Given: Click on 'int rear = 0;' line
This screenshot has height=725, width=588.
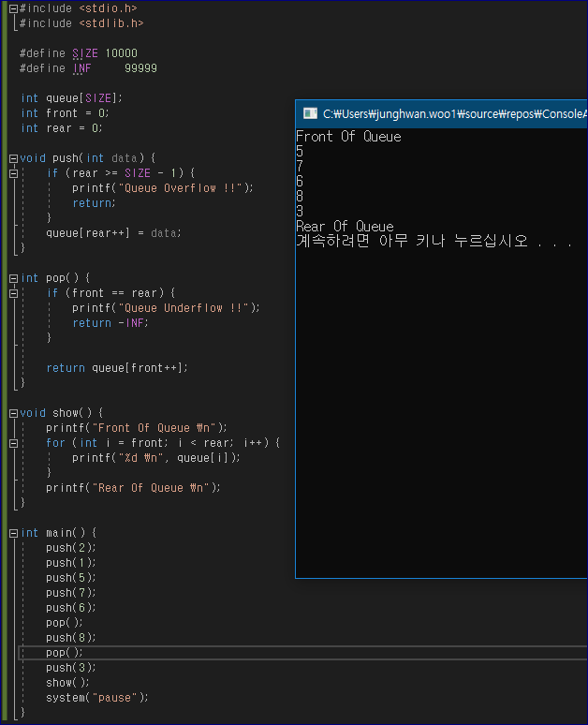Looking at the screenshot, I should [61, 128].
